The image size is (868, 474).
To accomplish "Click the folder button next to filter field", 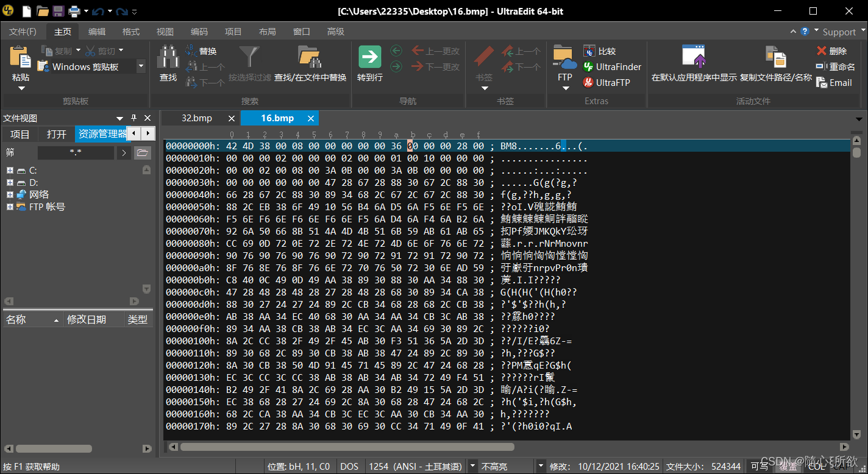I will tap(142, 153).
